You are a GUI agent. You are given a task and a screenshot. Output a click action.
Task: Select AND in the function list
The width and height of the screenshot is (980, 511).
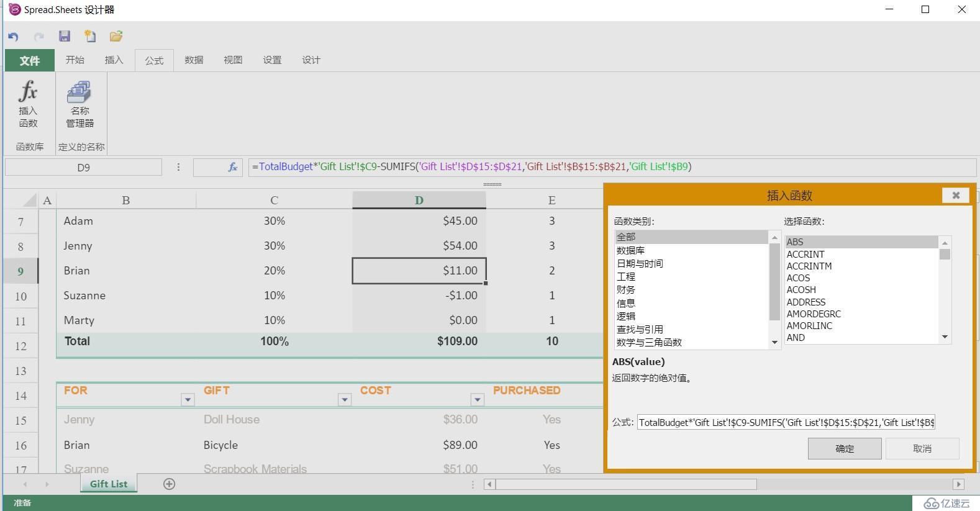pos(862,337)
